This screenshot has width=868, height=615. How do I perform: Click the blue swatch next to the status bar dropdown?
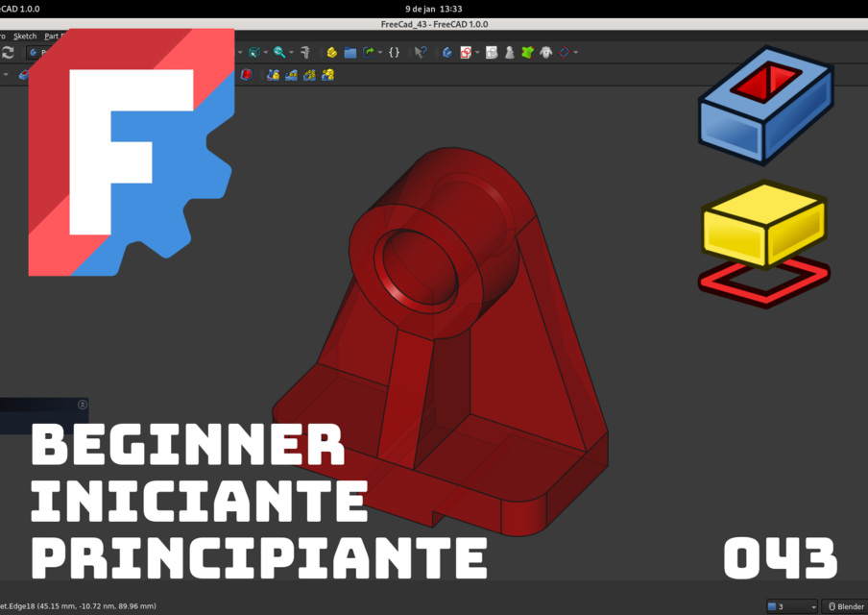(773, 606)
